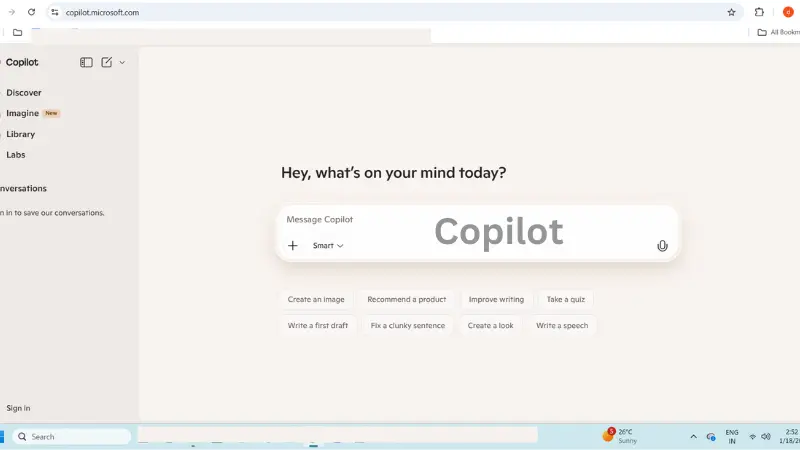
Task: Open the Library section
Action: (x=20, y=134)
